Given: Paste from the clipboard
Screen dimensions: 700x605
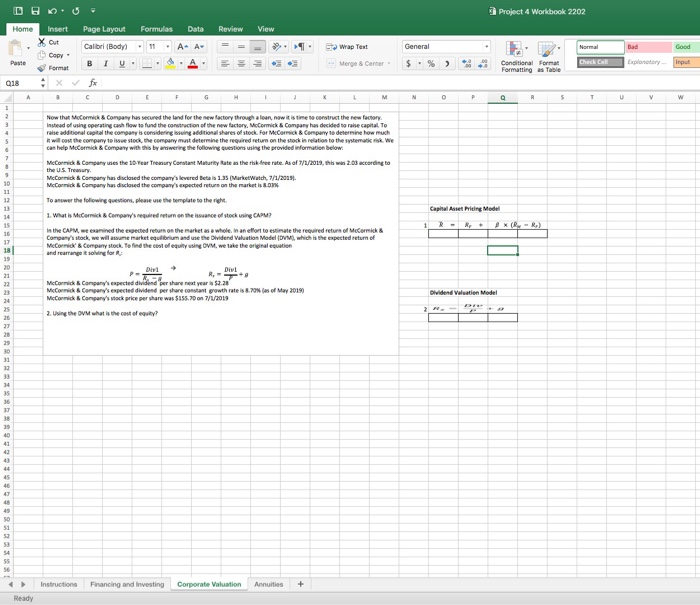Looking at the screenshot, I should point(17,52).
